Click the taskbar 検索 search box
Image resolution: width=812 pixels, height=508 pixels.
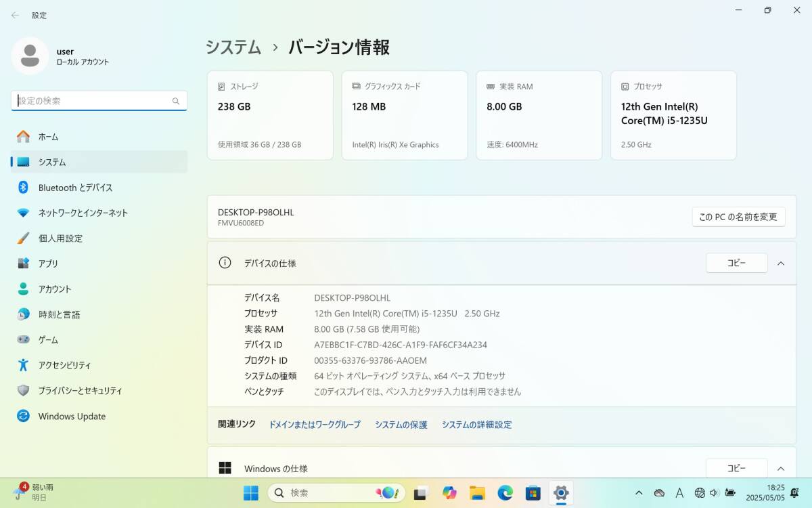[x=336, y=492]
